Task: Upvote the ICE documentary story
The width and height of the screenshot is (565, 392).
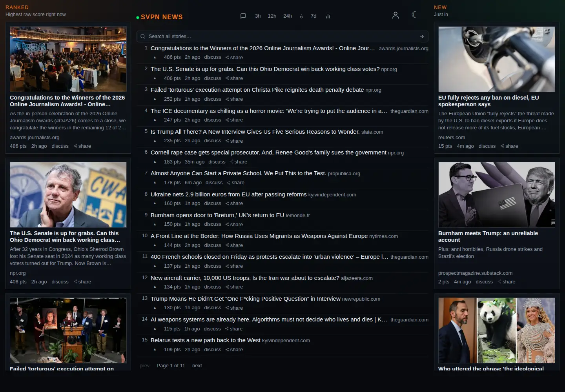Action: tap(155, 120)
